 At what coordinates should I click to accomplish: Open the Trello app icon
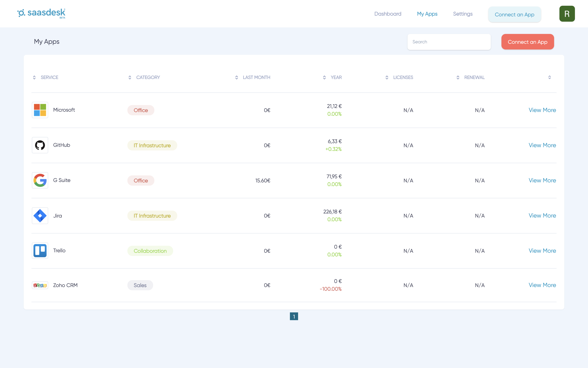pos(40,251)
